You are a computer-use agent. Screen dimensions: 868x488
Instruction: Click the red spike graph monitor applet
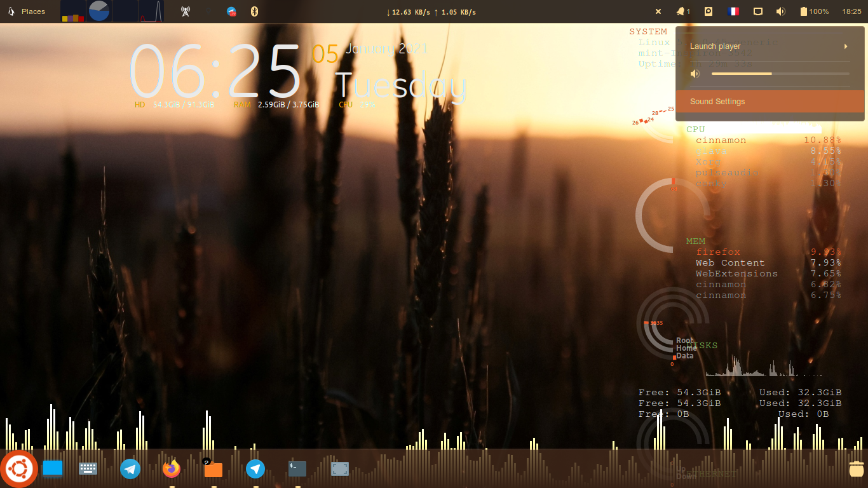[x=151, y=11]
